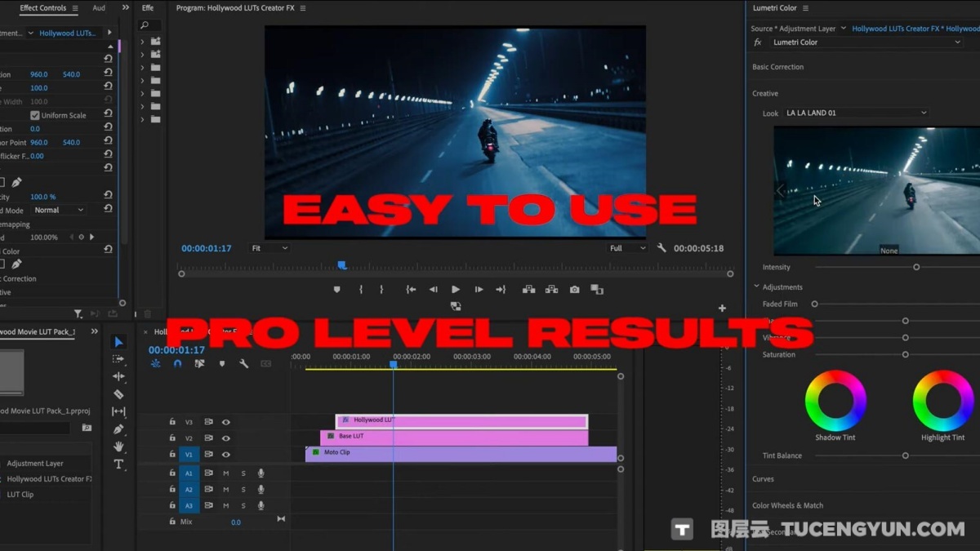
Task: Step forward one frame
Action: (x=479, y=290)
